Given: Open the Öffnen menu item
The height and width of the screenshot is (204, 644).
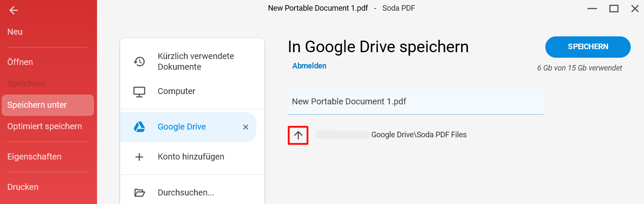Looking at the screenshot, I should click(20, 62).
